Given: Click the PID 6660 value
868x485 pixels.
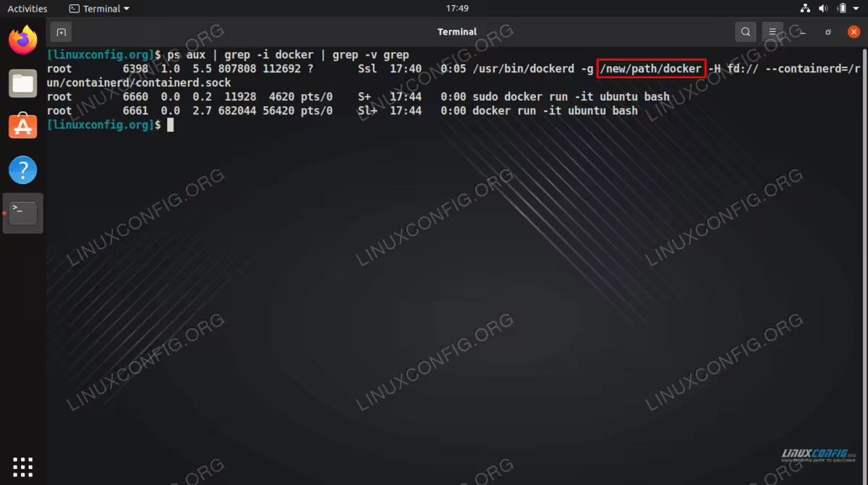Looking at the screenshot, I should tap(135, 97).
